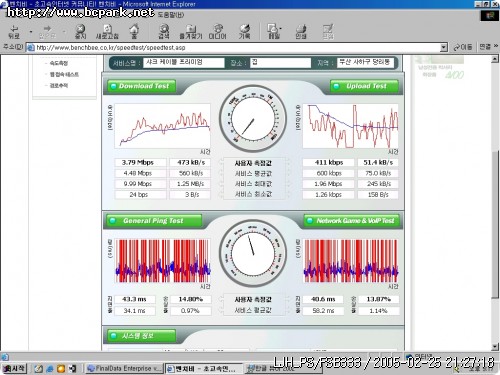Image resolution: width=500 pixels, height=375 pixels.
Task: Show browsing history with 기록 icon
Action: pyautogui.click(x=244, y=32)
